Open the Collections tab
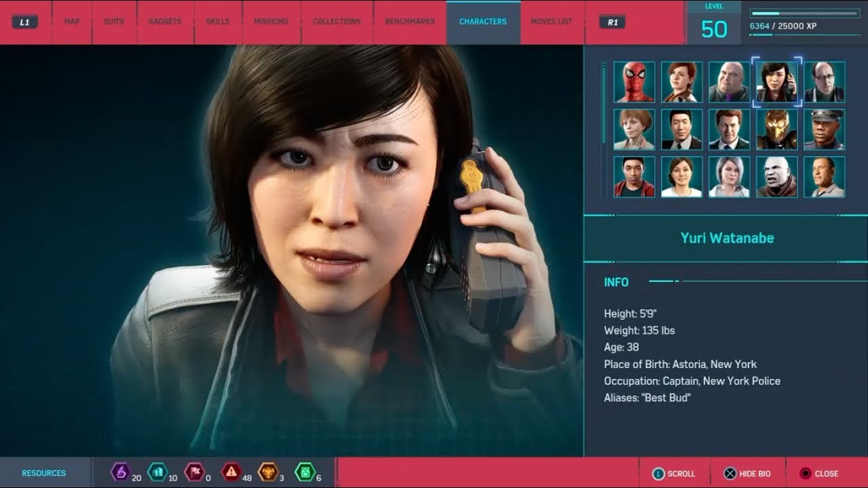The width and height of the screenshot is (868, 488). pos(336,22)
